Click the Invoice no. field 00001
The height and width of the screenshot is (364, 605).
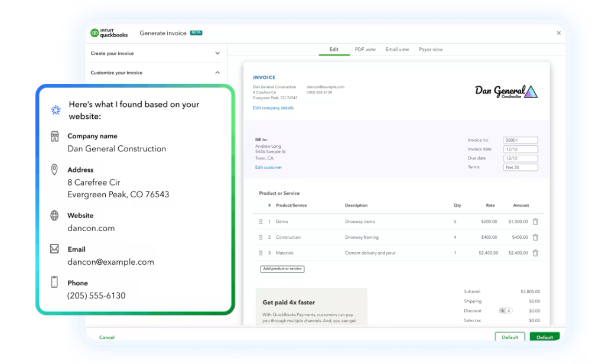(520, 140)
